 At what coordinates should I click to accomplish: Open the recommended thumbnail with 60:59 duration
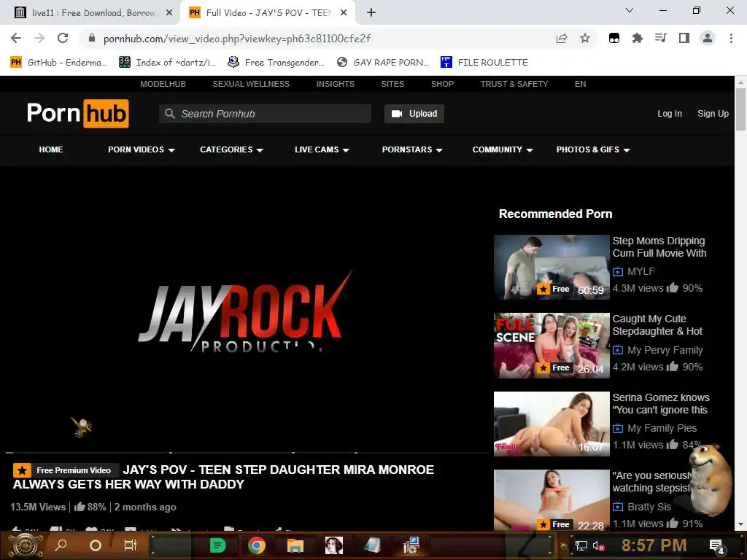pyautogui.click(x=551, y=267)
